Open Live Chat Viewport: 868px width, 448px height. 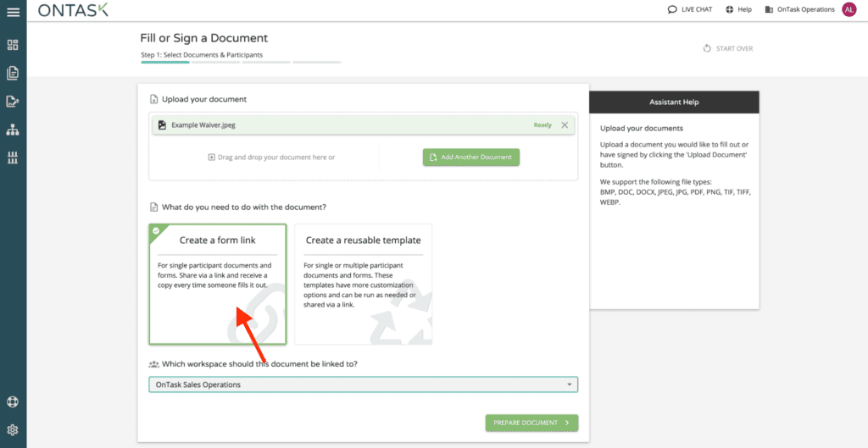[x=690, y=10]
